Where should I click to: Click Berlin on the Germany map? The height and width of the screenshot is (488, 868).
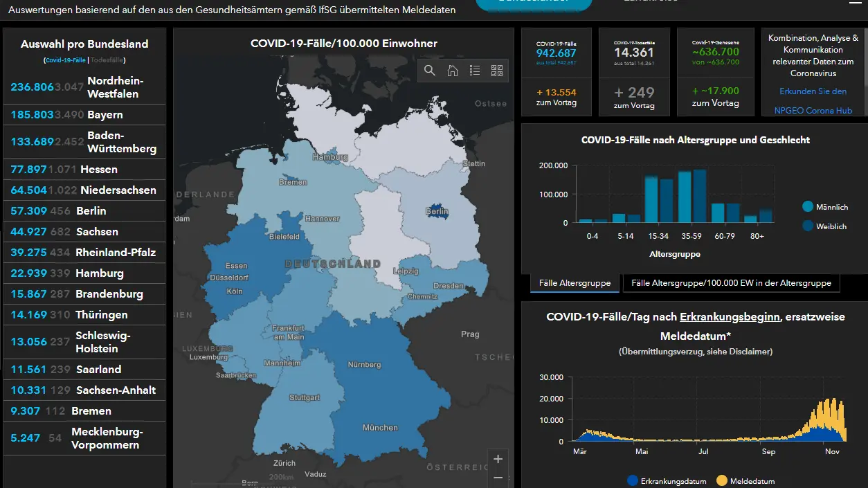[437, 212]
